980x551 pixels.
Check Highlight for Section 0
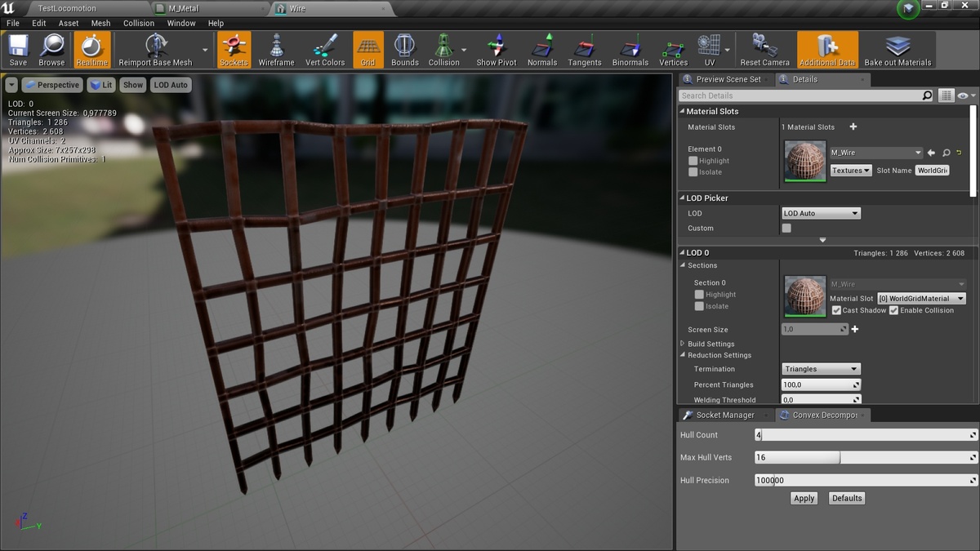click(x=699, y=295)
